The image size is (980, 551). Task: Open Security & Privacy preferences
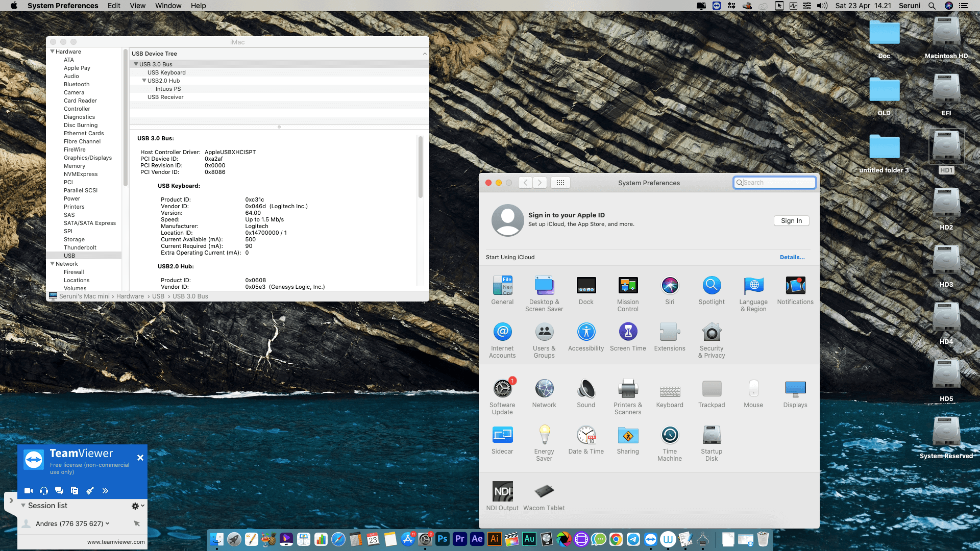click(712, 340)
